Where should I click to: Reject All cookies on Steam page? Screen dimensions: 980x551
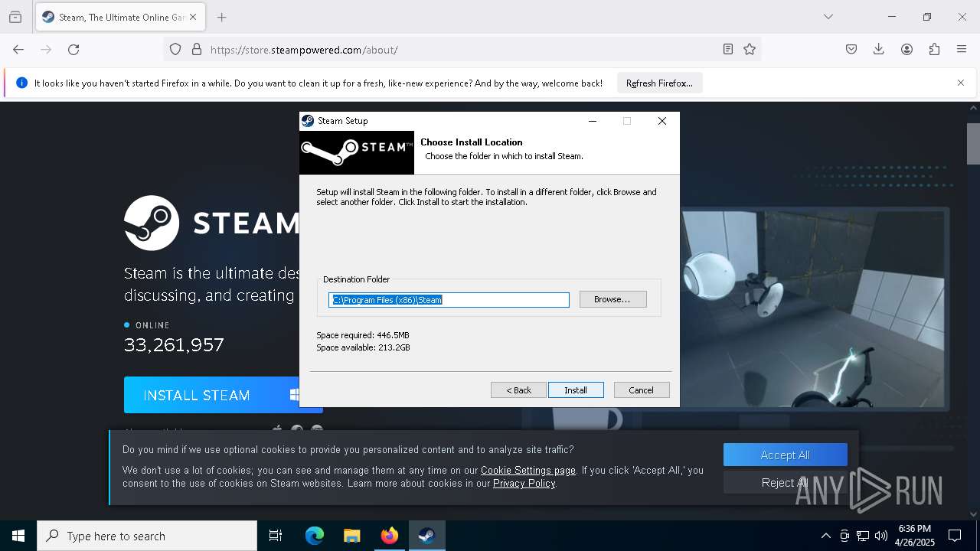tap(785, 482)
